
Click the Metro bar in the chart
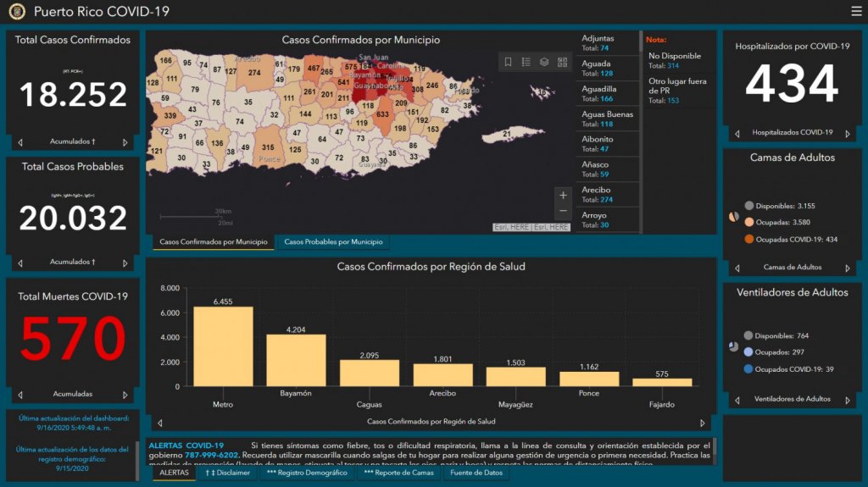(223, 346)
